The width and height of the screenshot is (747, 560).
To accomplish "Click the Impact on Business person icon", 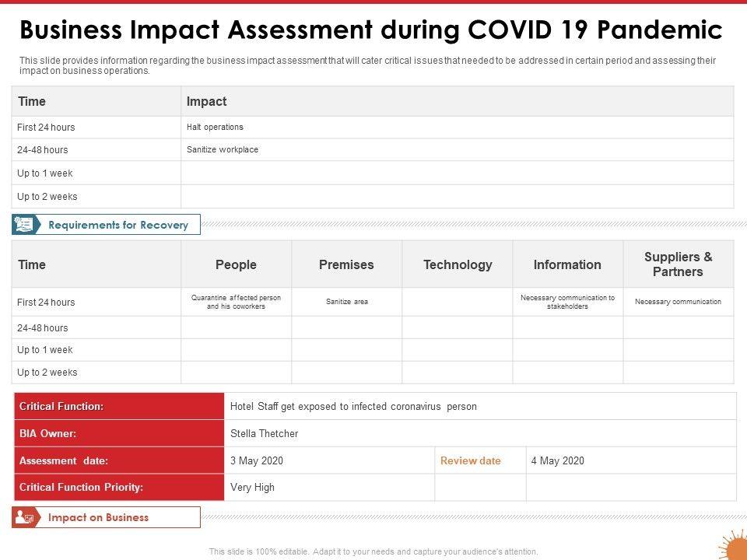I will point(24,517).
